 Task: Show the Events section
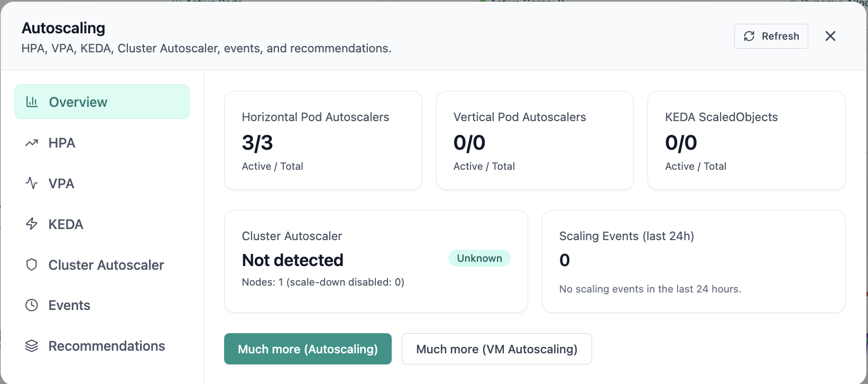click(102, 305)
